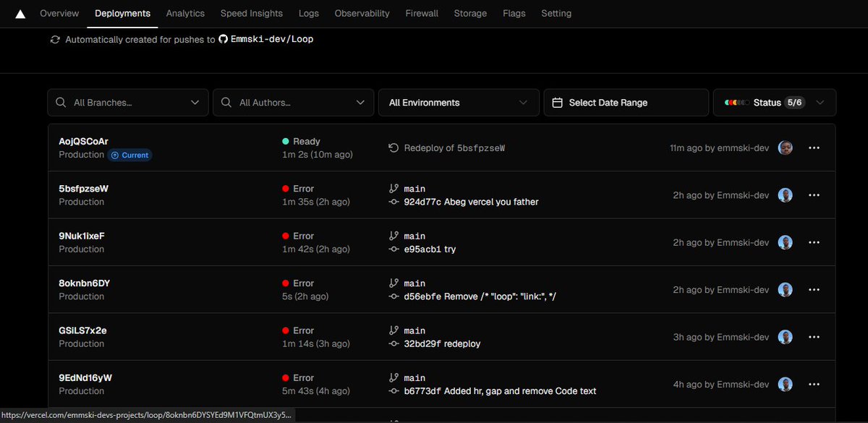Screen dimensions: 868x423
Task: Open deployment 9EdNd16yW
Action: click(x=85, y=377)
